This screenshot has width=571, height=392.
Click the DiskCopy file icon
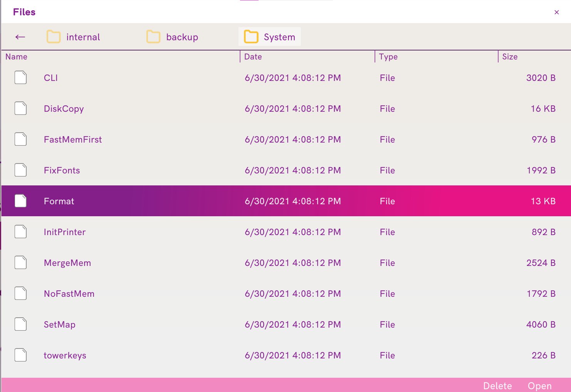pos(21,108)
